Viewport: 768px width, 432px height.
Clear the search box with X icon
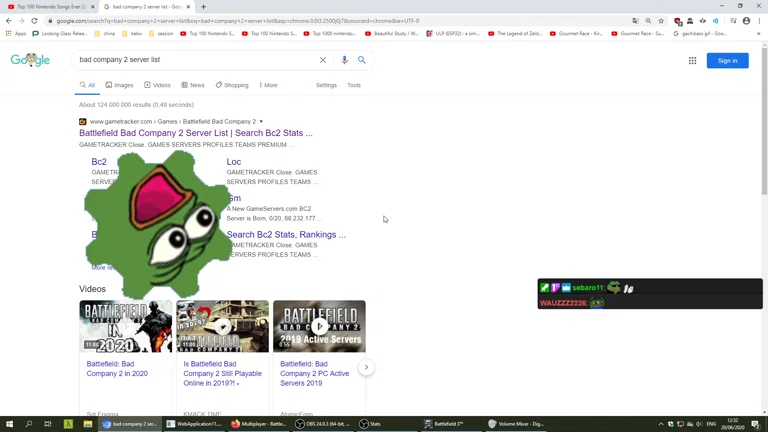[323, 60]
